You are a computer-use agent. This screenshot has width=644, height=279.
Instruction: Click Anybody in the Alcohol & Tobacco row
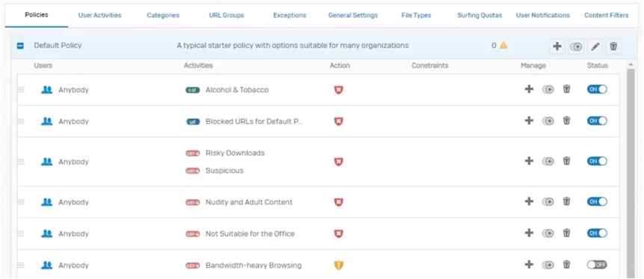(x=73, y=90)
